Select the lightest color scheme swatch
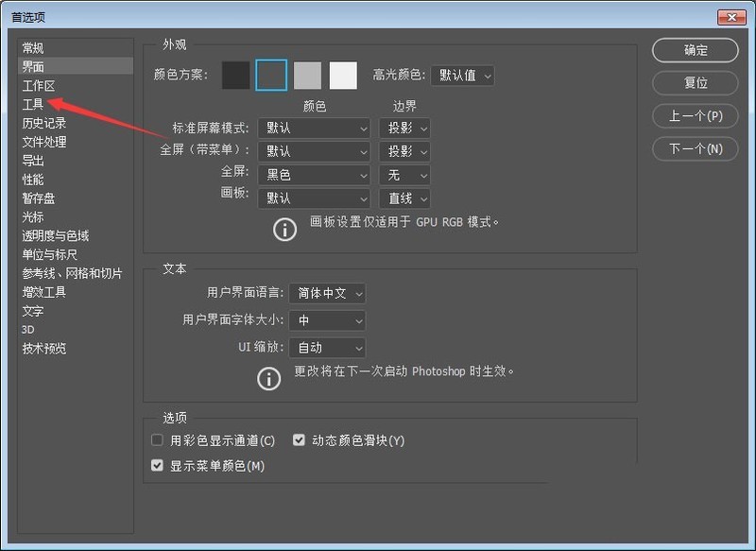 (x=343, y=76)
